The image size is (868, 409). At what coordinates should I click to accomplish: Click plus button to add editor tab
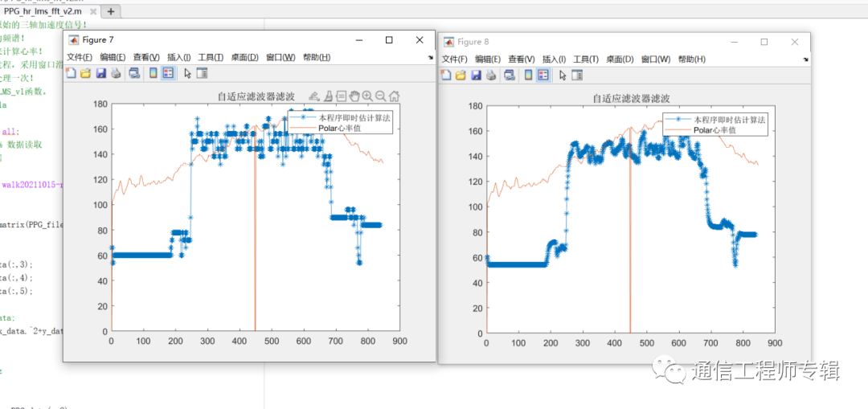point(111,11)
